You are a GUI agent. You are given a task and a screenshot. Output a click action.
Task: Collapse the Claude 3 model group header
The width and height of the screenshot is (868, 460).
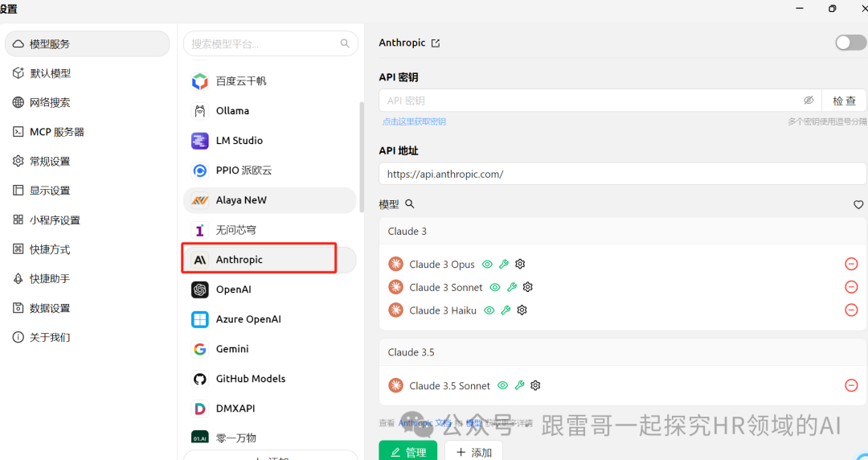623,231
